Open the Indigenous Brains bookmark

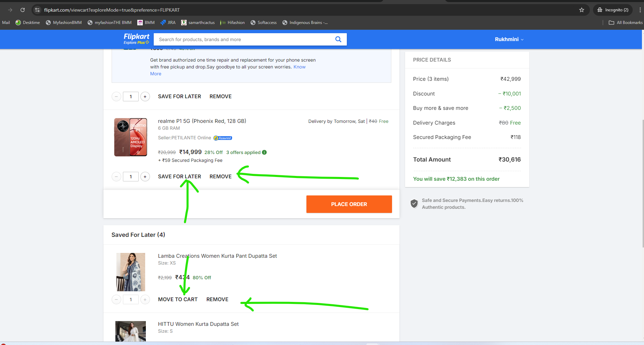point(305,23)
